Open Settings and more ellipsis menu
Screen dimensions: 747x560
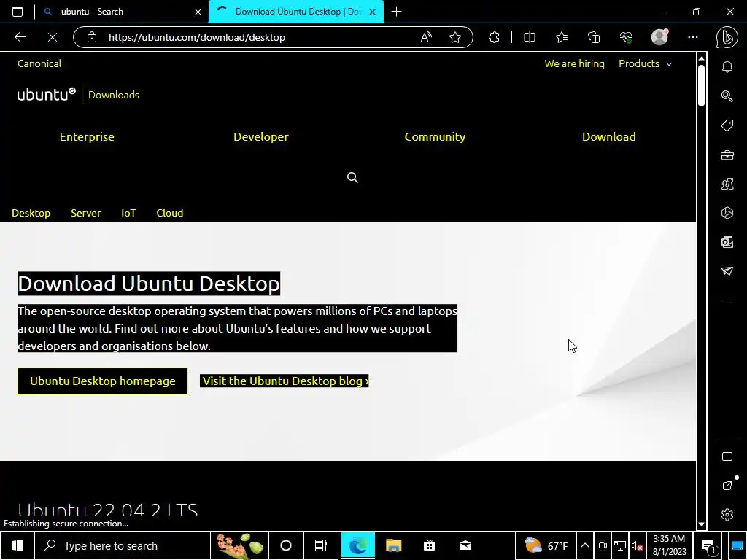click(x=693, y=37)
